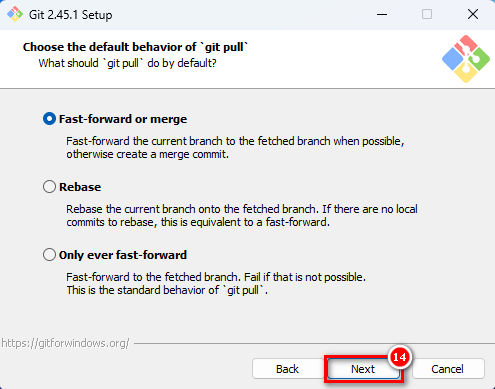The height and width of the screenshot is (389, 495).
Task: Click the Rebase description paragraph
Action: point(242,216)
